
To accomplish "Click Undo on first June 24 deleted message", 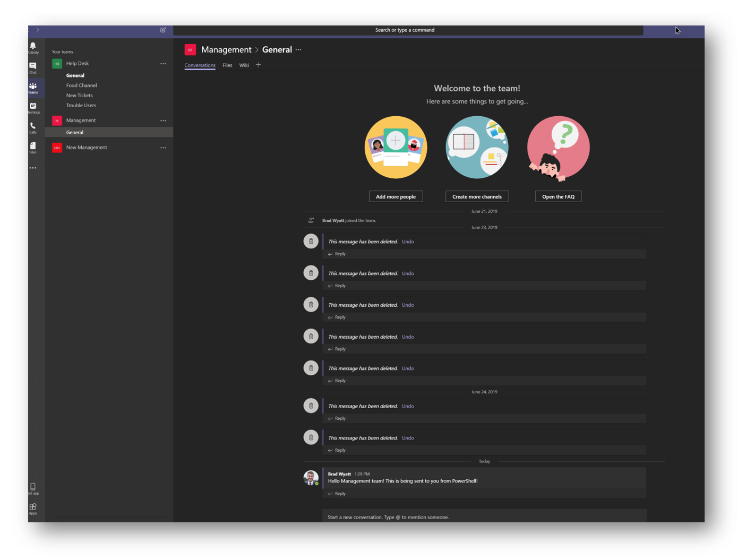I will click(408, 406).
